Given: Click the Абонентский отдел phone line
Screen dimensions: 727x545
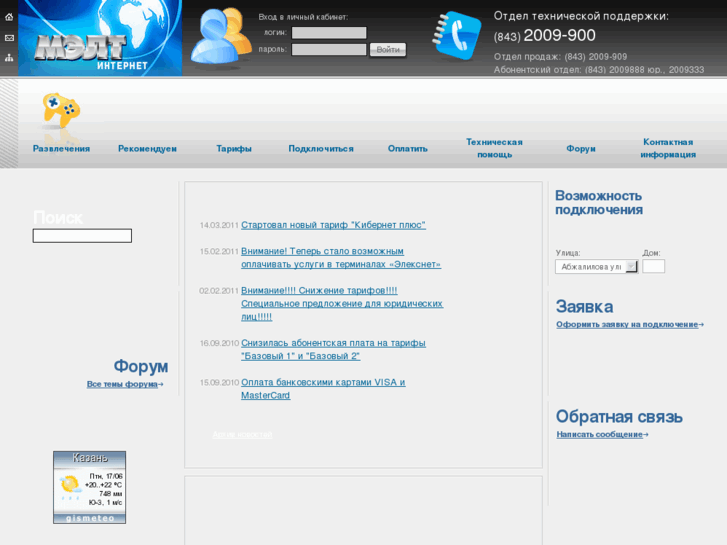Looking at the screenshot, I should click(x=599, y=70).
